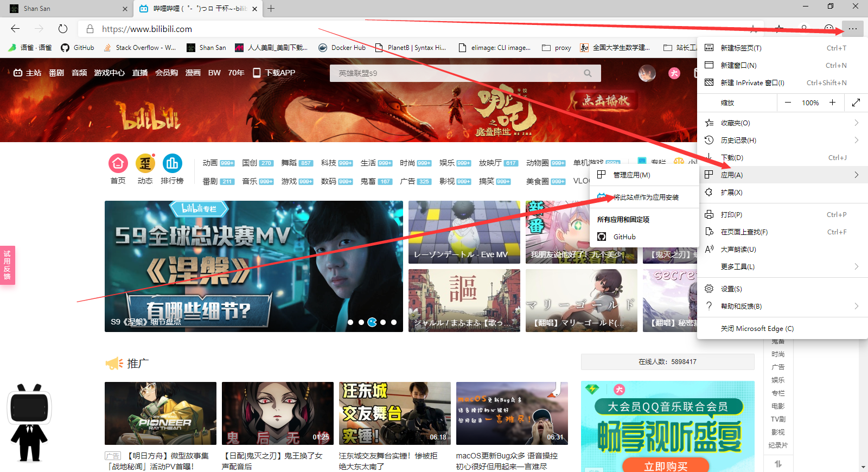Click 游戏中心 in top nav
The width and height of the screenshot is (868, 472).
(110, 73)
